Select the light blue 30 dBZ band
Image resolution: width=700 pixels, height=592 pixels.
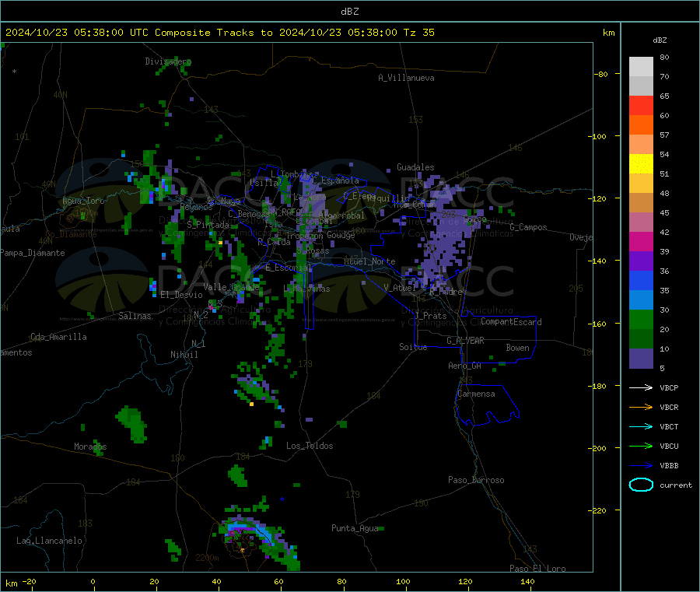click(x=641, y=300)
